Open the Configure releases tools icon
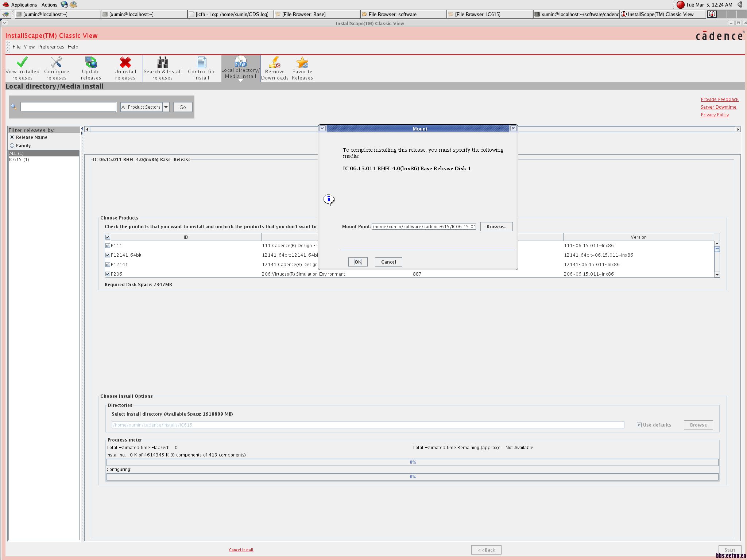 (x=56, y=62)
